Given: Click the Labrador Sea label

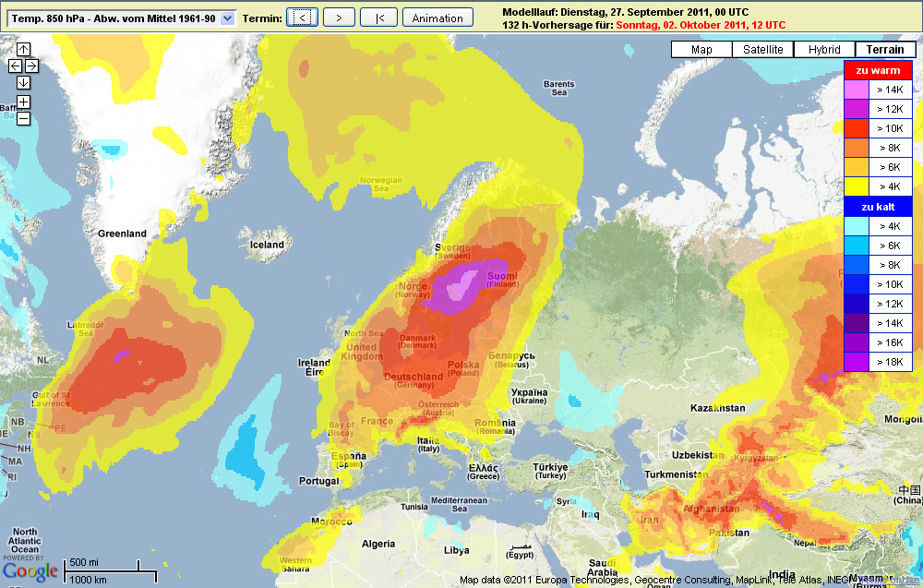Looking at the screenshot, I should pos(85,329).
